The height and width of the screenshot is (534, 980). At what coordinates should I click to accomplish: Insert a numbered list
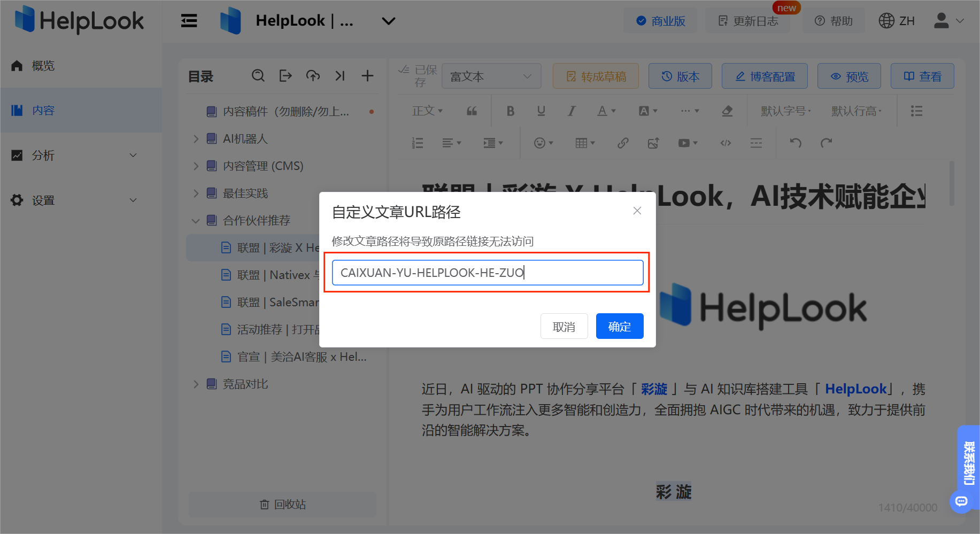[418, 143]
